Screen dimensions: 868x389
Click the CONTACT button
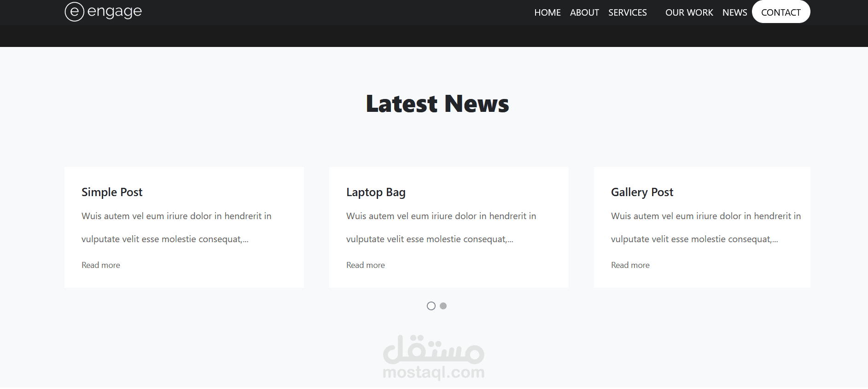pyautogui.click(x=781, y=12)
